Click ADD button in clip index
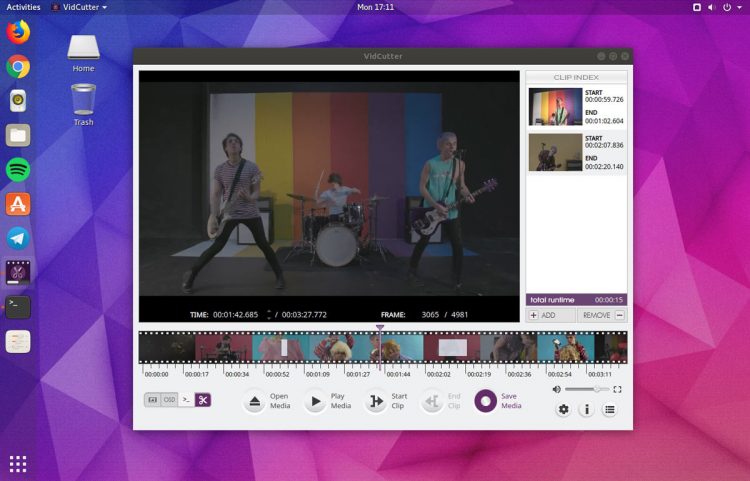 [551, 315]
